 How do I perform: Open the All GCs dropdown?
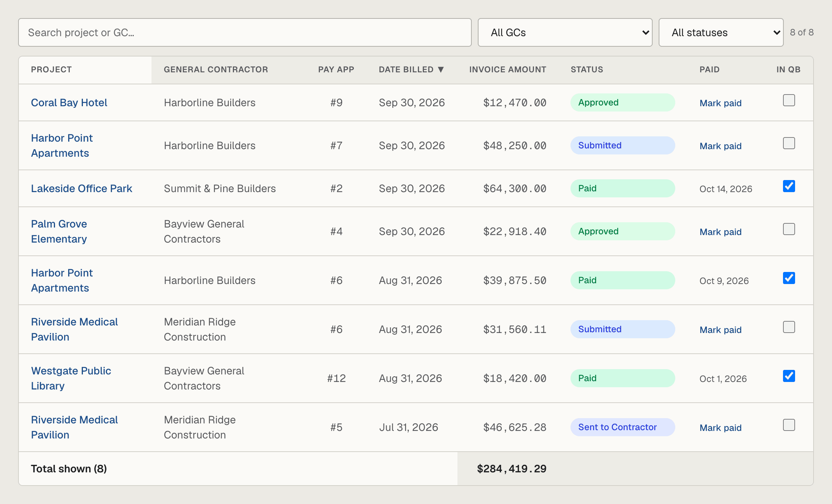pyautogui.click(x=565, y=32)
